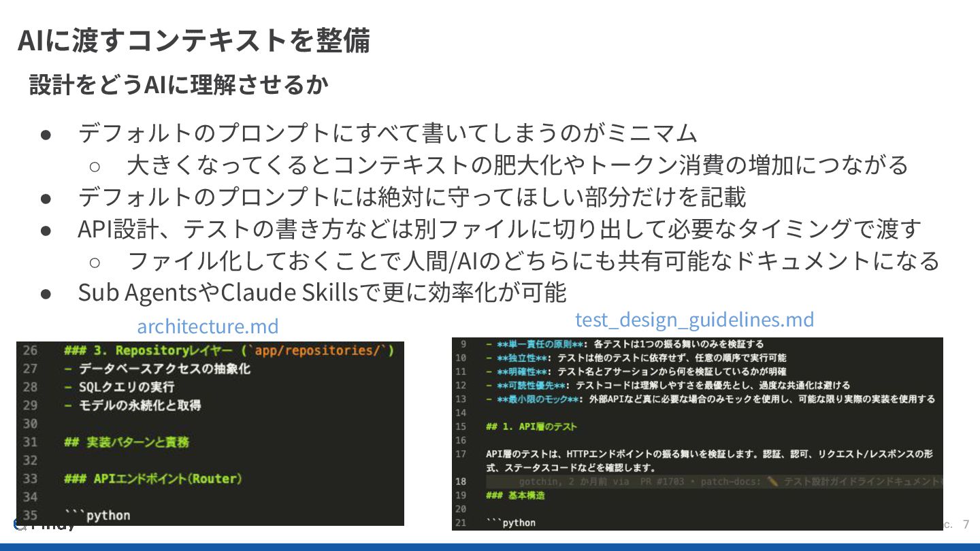This screenshot has height=551, width=980.
Task: Click the git blame annotation 'gotchin, 2 か月前 via PR #1703'
Action: [x=731, y=482]
